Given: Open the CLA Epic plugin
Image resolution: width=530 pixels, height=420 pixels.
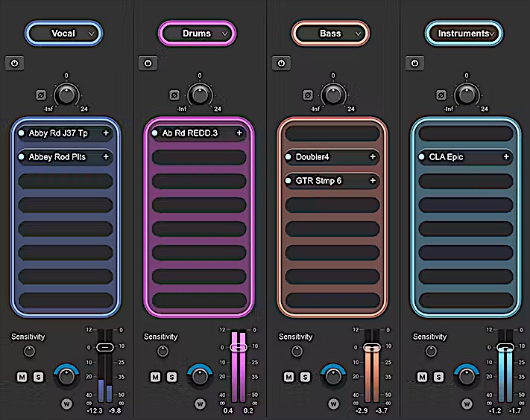Looking at the screenshot, I should pos(466,156).
